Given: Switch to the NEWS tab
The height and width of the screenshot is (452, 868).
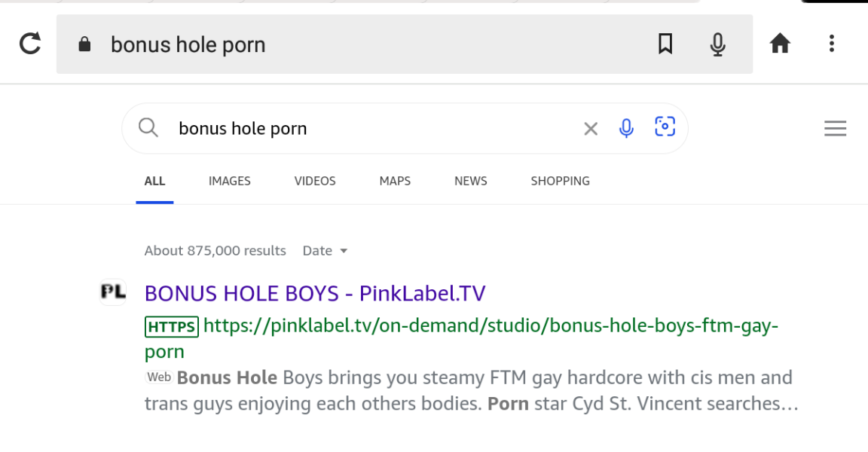Looking at the screenshot, I should 470,181.
